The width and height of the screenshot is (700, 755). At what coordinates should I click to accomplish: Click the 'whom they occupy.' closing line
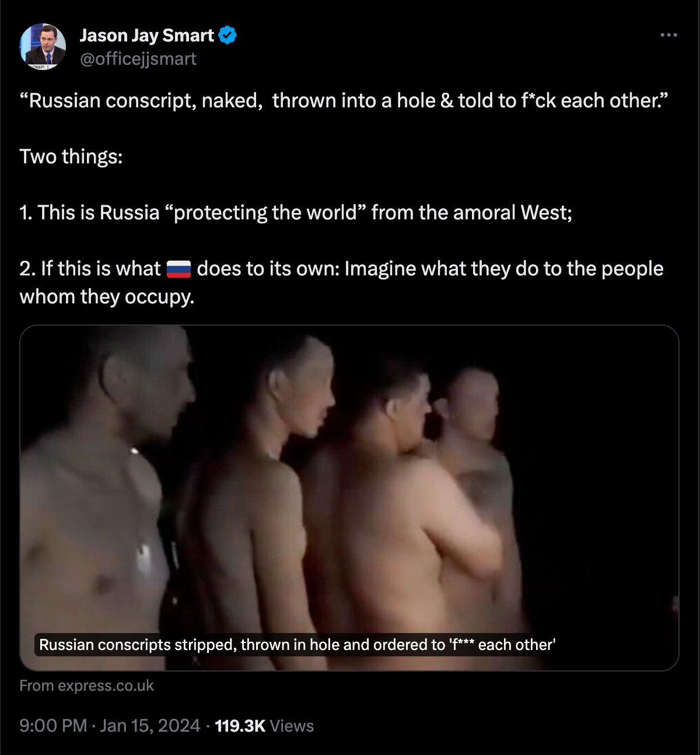(x=107, y=297)
